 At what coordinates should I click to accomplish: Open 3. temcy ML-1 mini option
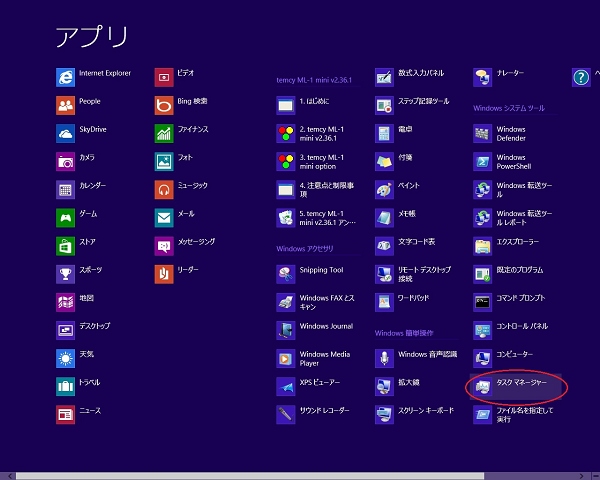(285, 162)
